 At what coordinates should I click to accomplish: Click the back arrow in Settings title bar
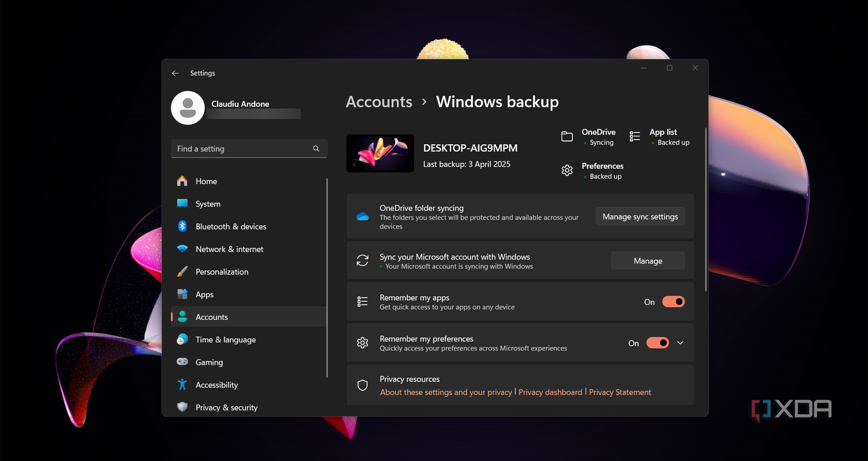click(x=175, y=74)
